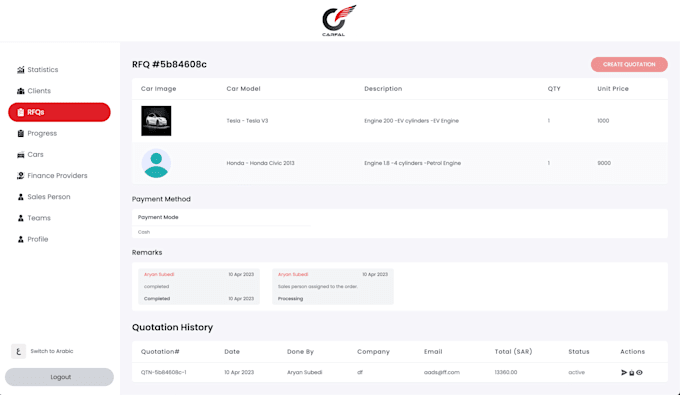This screenshot has height=395, width=680.
Task: Click the Sales Person icon
Action: [x=20, y=197]
